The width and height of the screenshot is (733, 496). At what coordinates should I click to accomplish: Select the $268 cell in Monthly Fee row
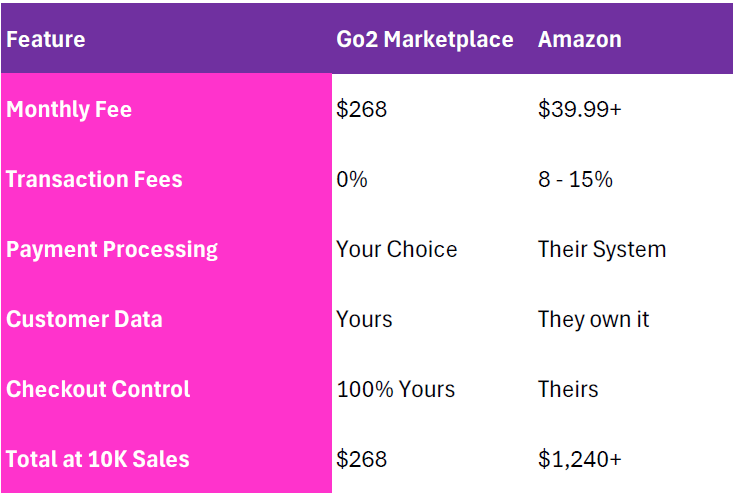[362, 110]
